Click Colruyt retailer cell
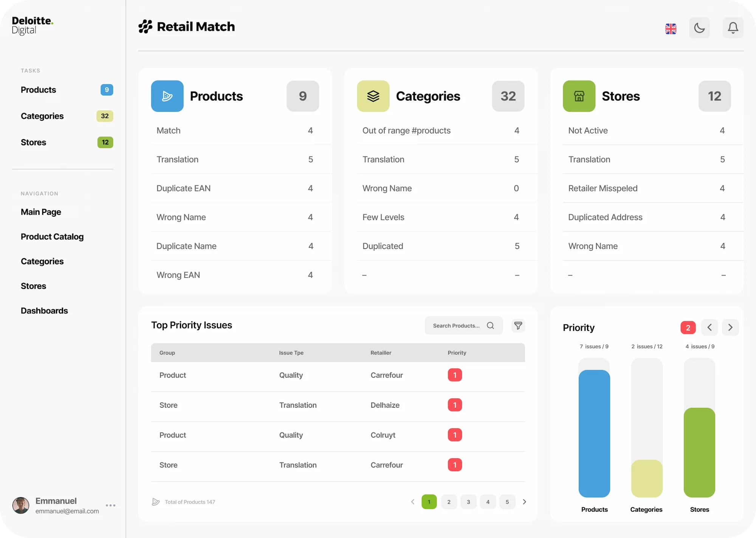The width and height of the screenshot is (756, 538). pos(383,435)
